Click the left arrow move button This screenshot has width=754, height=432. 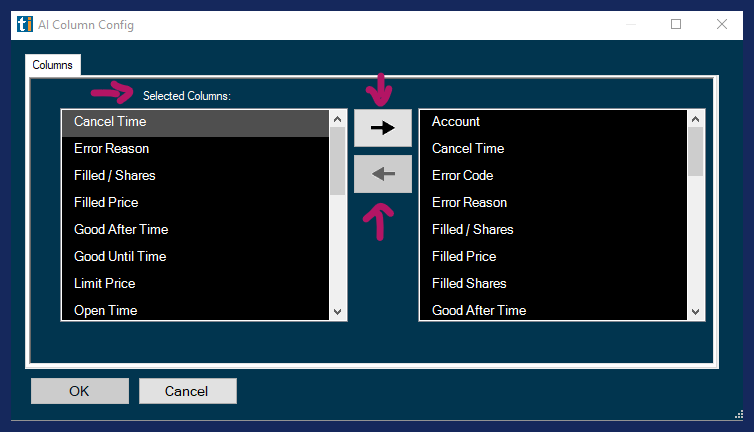coord(382,174)
